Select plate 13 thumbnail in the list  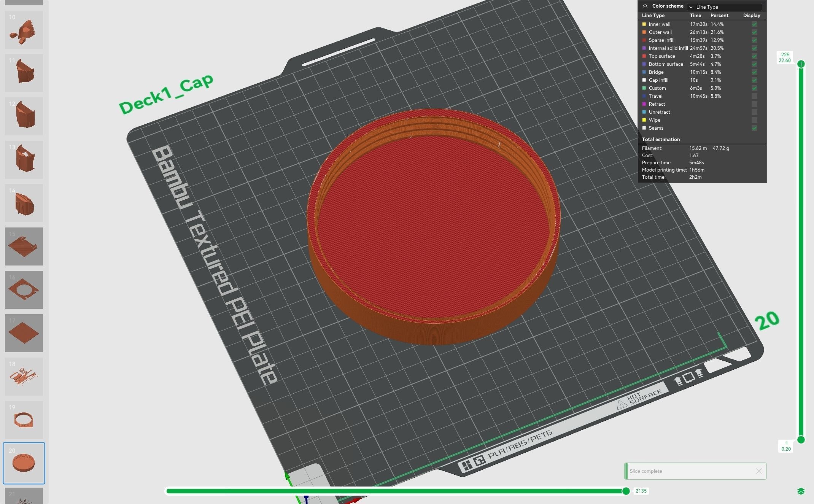coord(24,159)
